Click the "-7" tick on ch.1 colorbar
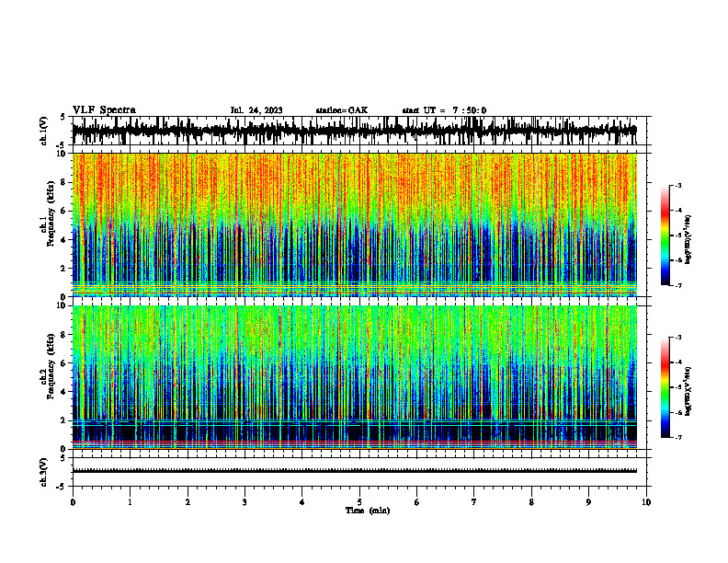Image resolution: width=728 pixels, height=563 pixels. coord(678,285)
